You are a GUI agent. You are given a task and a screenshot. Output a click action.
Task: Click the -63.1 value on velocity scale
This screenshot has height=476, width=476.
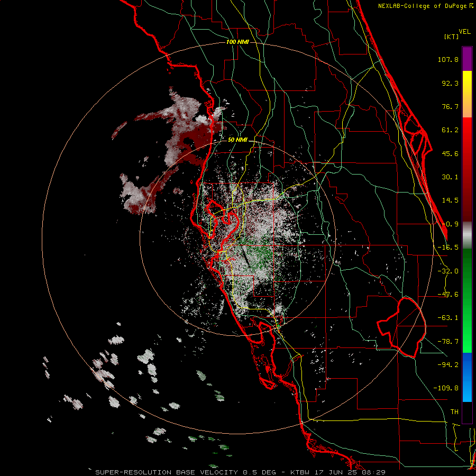pos(448,318)
